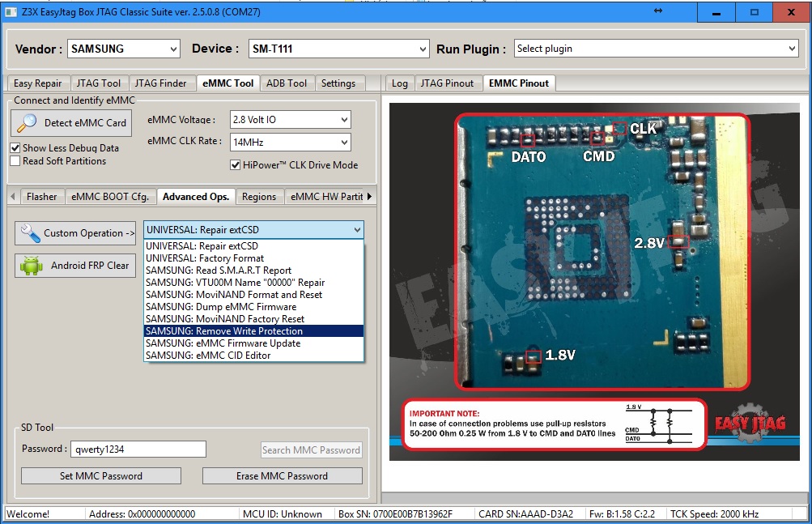This screenshot has height=524, width=812.
Task: Click the Set MMC Password button
Action: point(101,475)
